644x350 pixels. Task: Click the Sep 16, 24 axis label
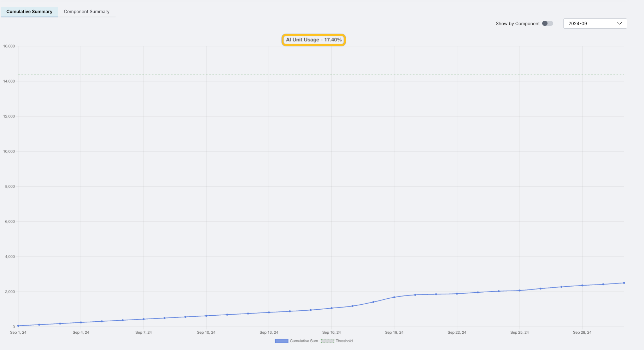331,332
